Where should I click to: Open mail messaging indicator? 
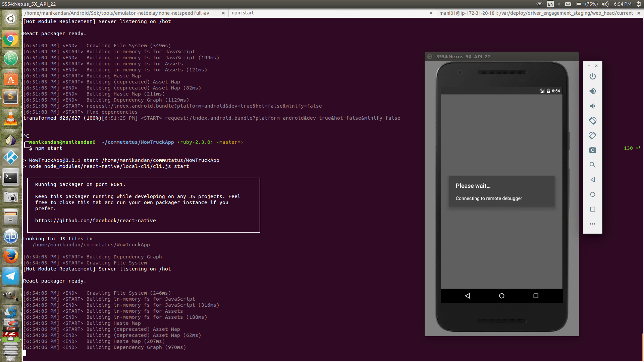tap(568, 4)
